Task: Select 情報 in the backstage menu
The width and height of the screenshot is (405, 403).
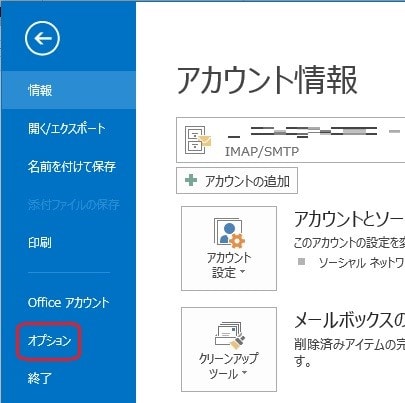Action: coord(68,90)
